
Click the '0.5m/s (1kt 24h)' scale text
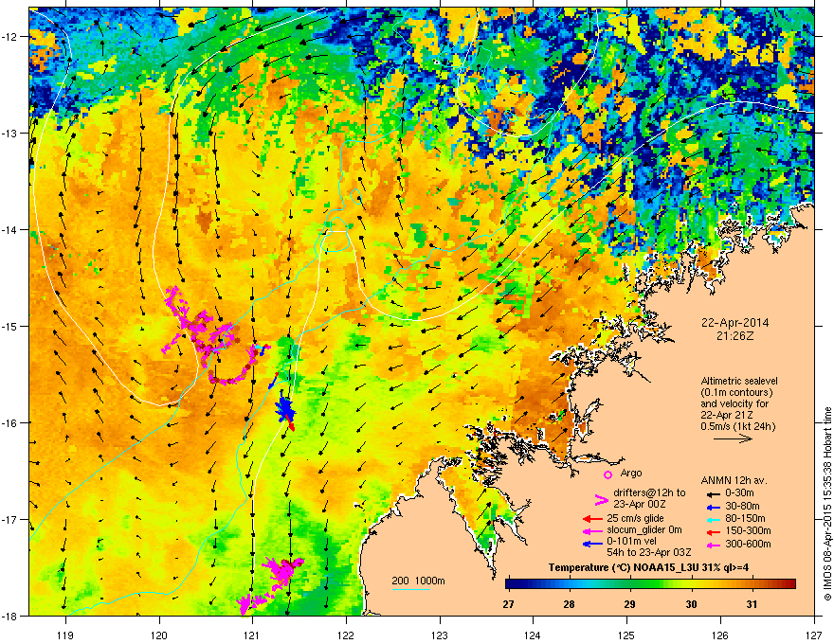click(x=737, y=427)
